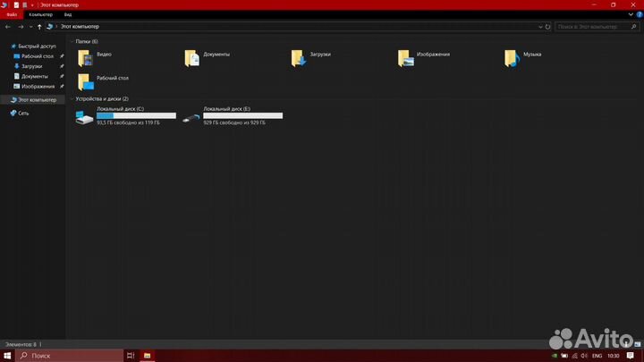644x362 pixels.
Task: Select the Загрузки folder in main pane
Action: coord(300,58)
